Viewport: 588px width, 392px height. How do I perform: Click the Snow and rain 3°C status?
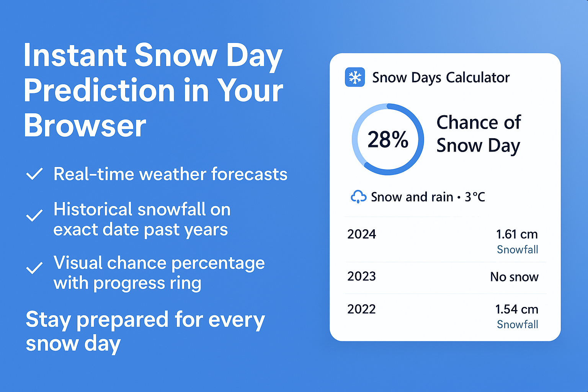tap(428, 197)
